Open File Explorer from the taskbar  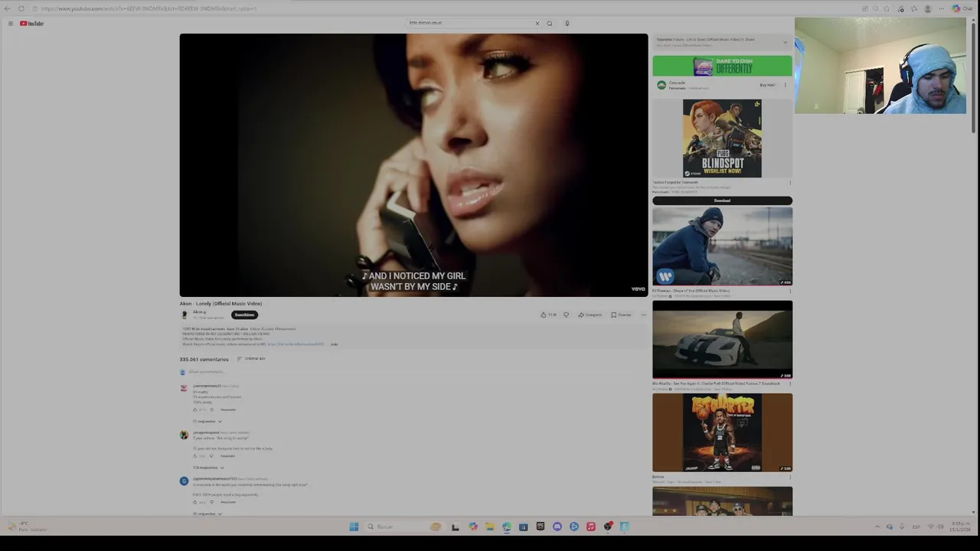pos(490,527)
